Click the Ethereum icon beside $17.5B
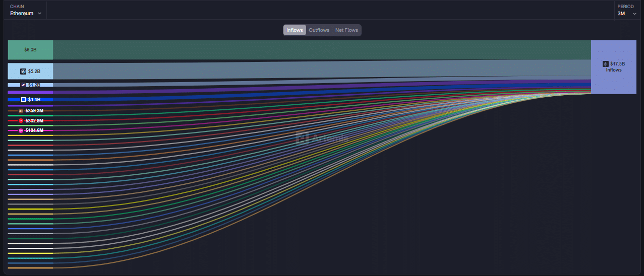644x276 pixels. (x=605, y=64)
